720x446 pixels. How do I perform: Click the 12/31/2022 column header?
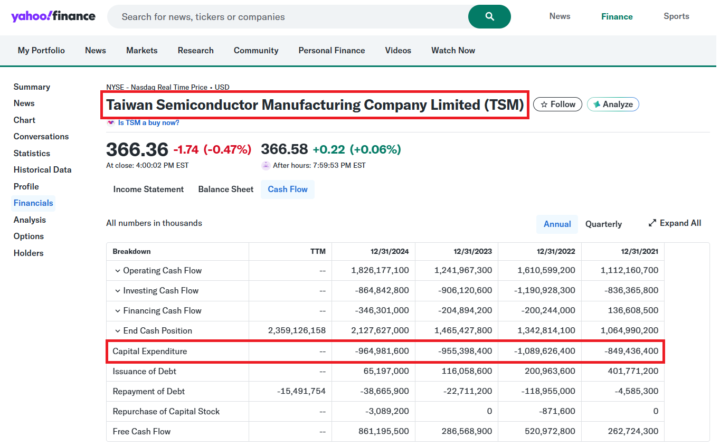point(556,252)
